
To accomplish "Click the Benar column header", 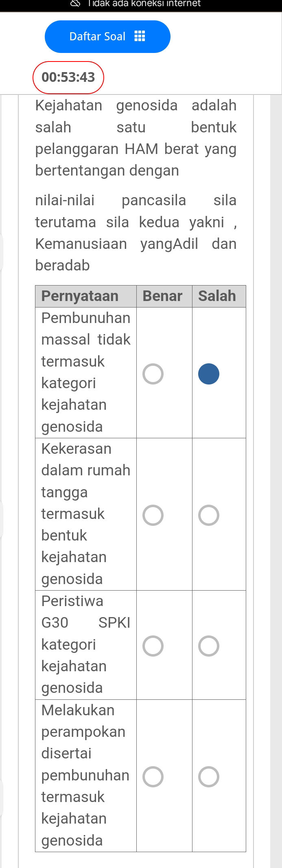I will (164, 296).
